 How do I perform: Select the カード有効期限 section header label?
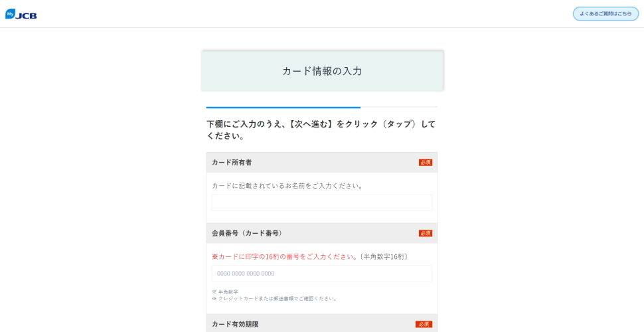[235, 324]
